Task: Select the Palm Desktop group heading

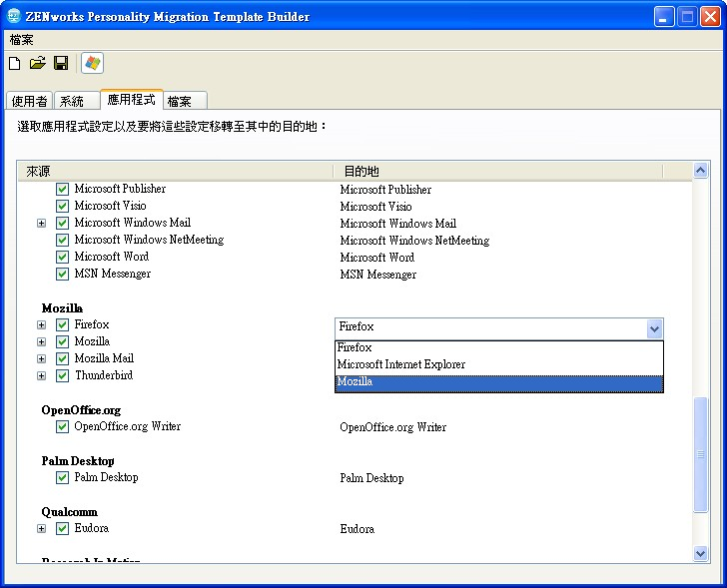Action: pyautogui.click(x=78, y=461)
